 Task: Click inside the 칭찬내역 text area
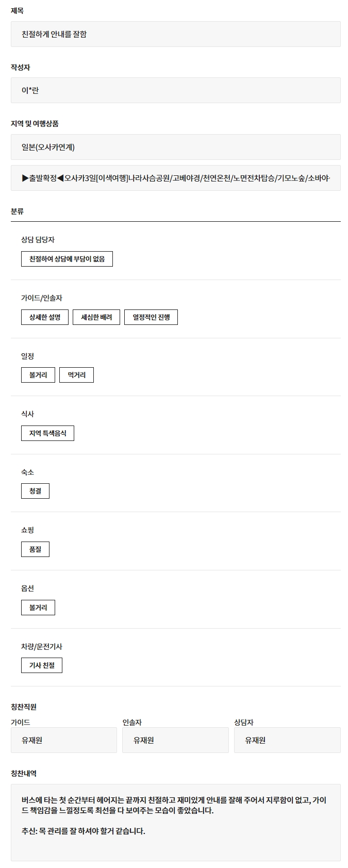click(175, 822)
